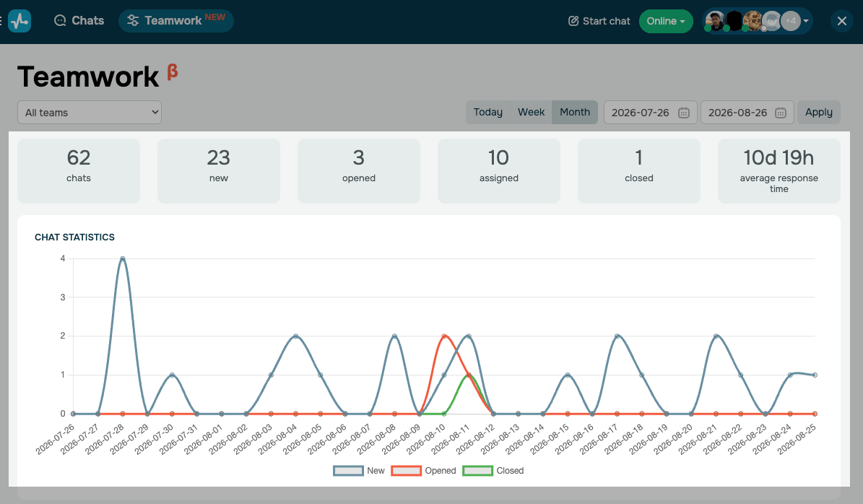Image resolution: width=863 pixels, height=504 pixels.
Task: Click the Start chat pencil icon
Action: 573,21
